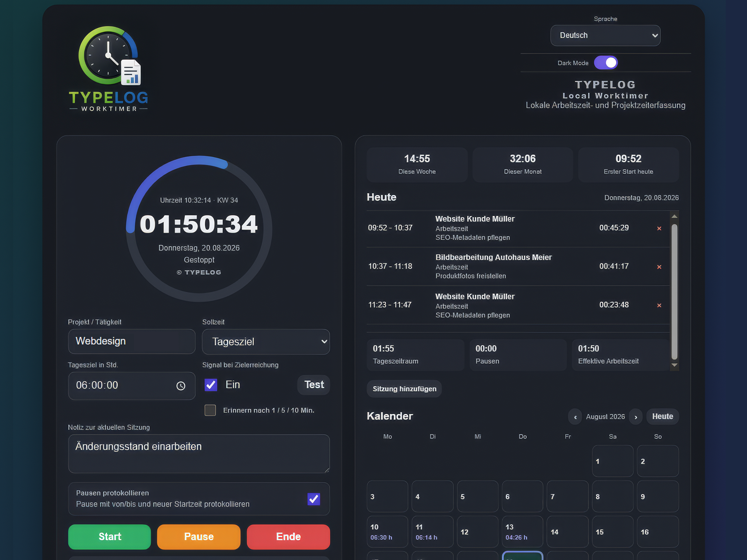Enable Erinnern nach 1 / 5 / 10 Min.

210,410
